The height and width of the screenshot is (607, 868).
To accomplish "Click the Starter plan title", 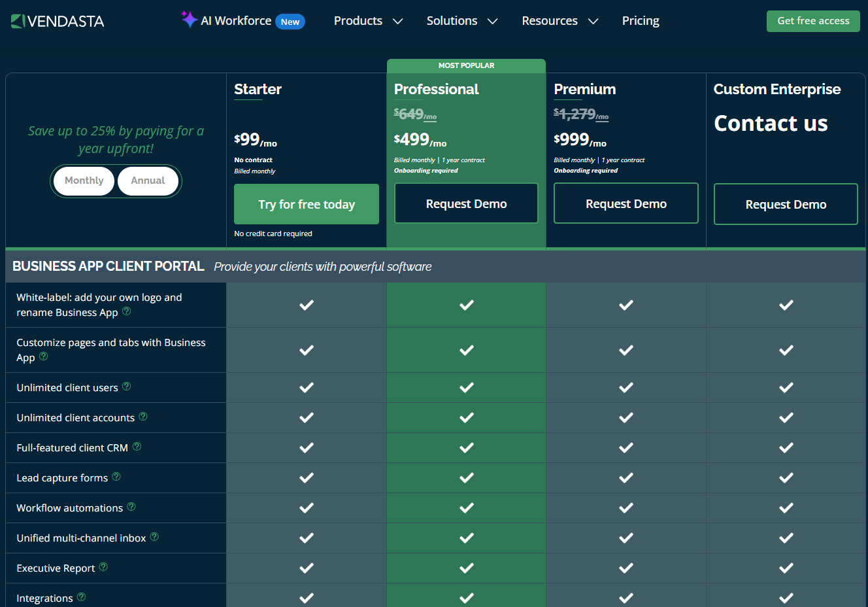I will click(258, 90).
